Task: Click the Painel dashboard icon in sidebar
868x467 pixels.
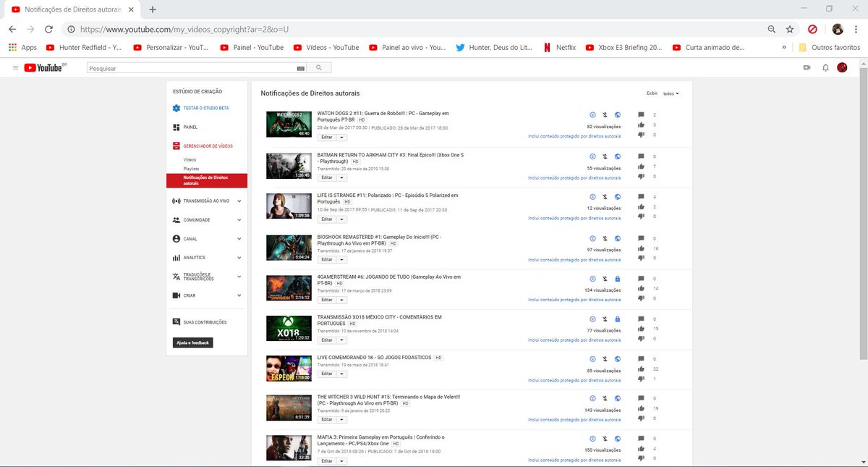Action: pyautogui.click(x=176, y=127)
